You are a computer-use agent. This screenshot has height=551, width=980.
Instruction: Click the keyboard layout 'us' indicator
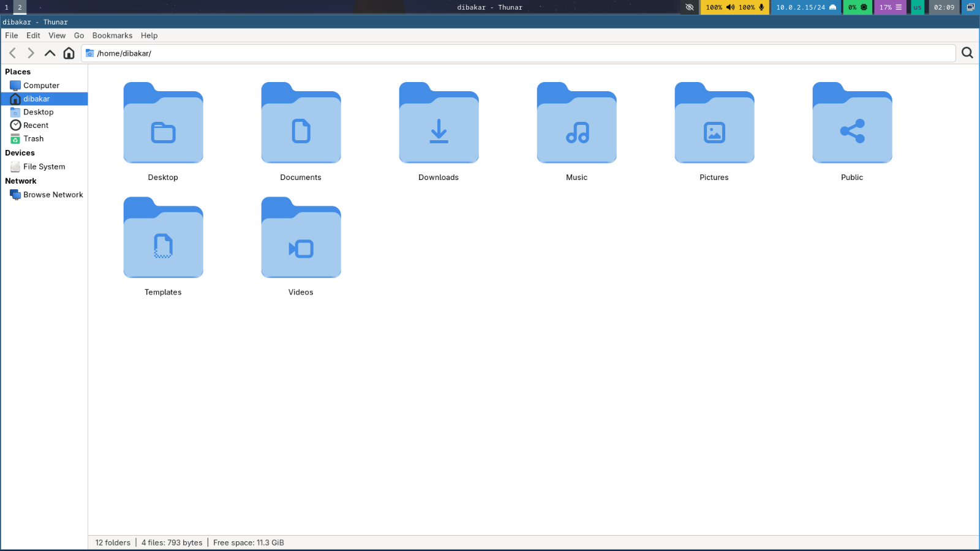pyautogui.click(x=917, y=7)
